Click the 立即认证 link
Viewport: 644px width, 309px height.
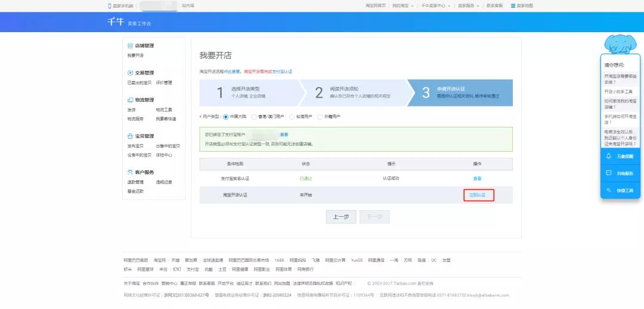click(x=477, y=195)
